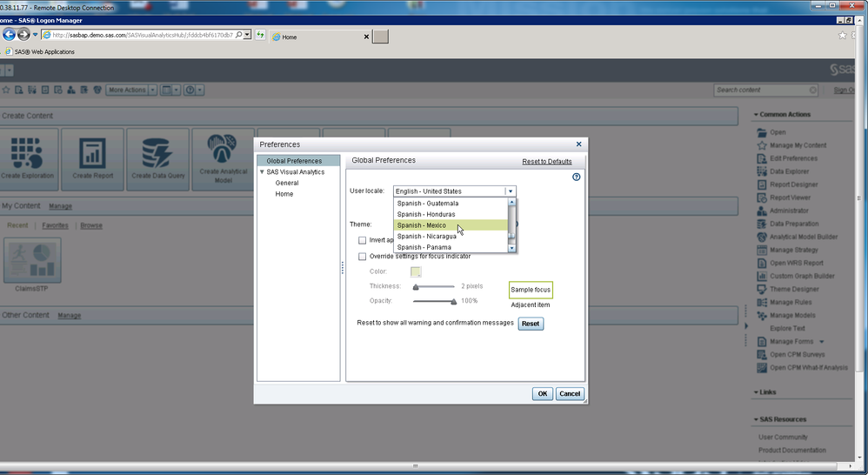
Task: Close the Preferences dialog with X
Action: [x=578, y=144]
